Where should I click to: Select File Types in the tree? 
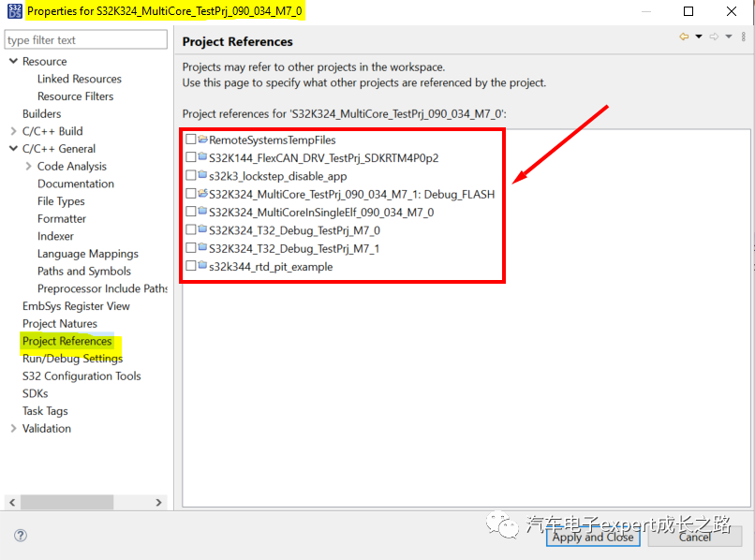pyautogui.click(x=61, y=201)
